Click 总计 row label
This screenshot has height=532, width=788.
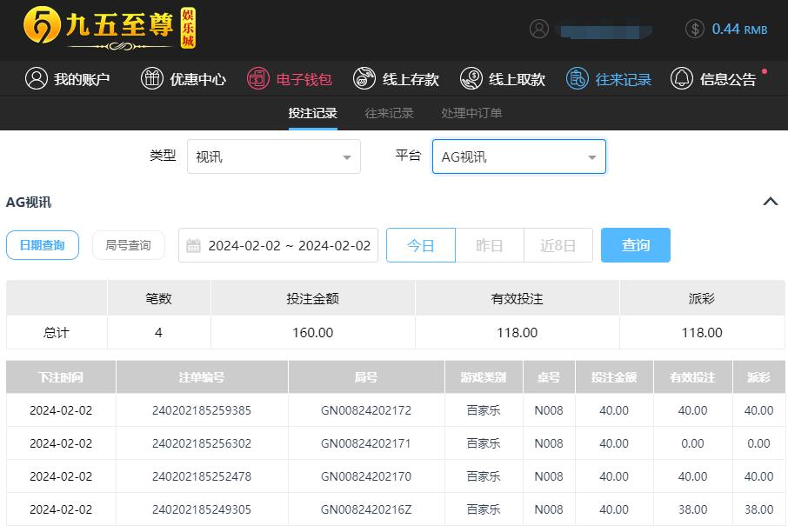pos(56,333)
